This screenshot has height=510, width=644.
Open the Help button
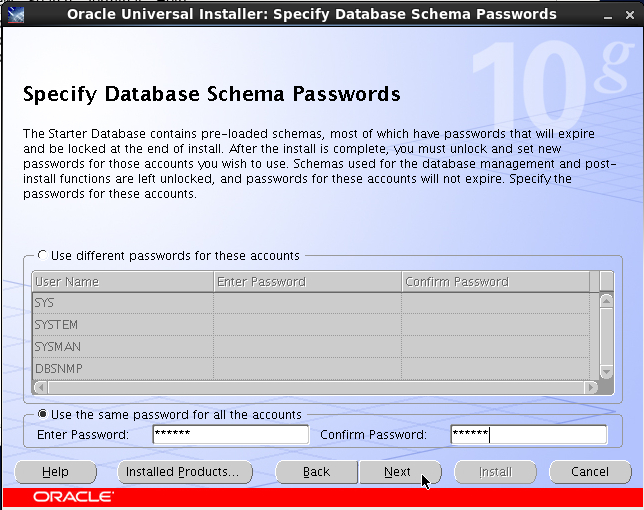coord(55,472)
